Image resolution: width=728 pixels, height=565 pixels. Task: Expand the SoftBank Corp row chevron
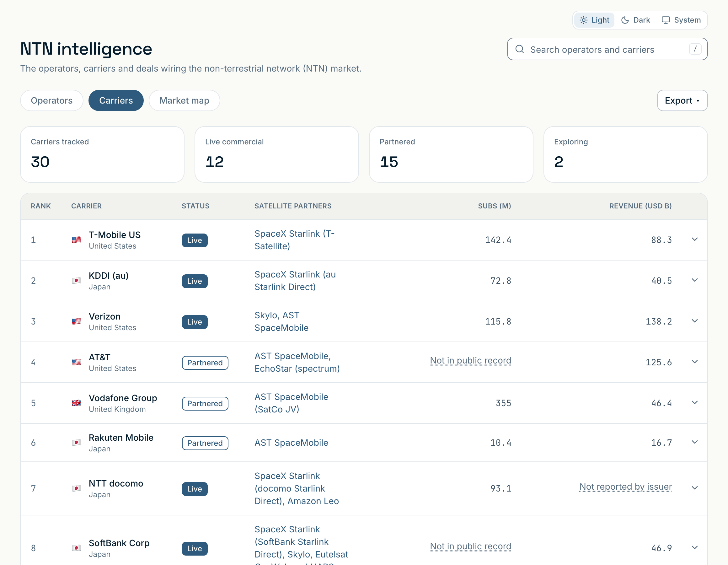tap(695, 548)
